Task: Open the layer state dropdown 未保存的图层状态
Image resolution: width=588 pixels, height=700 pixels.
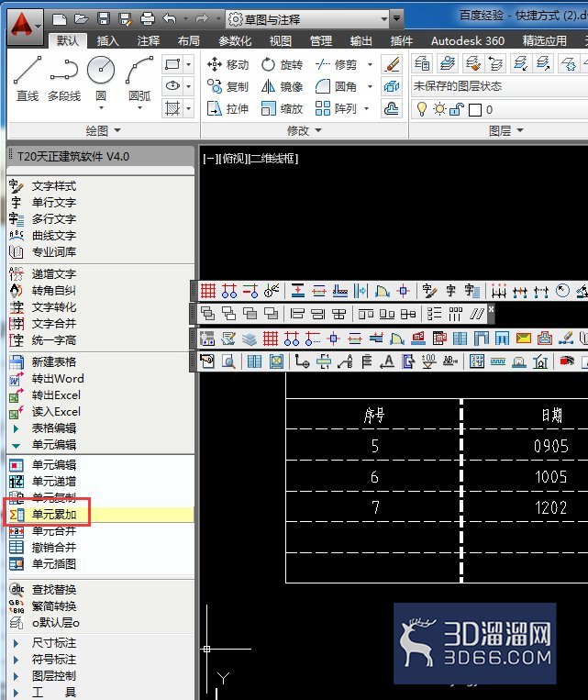Action: click(x=500, y=86)
